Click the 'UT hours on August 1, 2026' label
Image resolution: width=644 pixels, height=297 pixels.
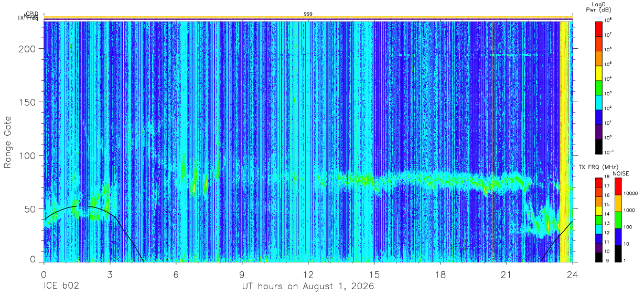308,287
